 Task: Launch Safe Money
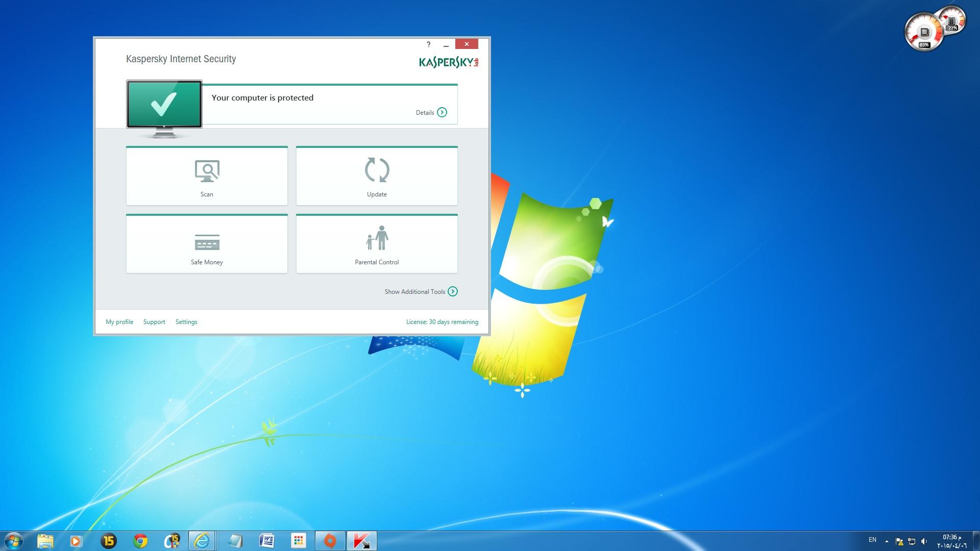click(x=207, y=244)
